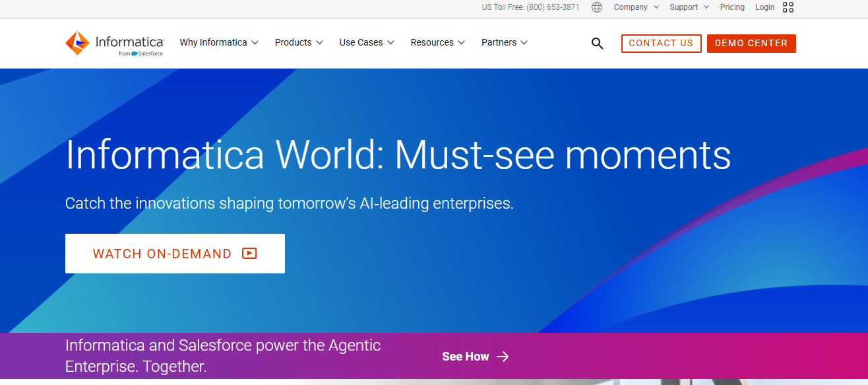Screen dimensions: 868x385
Task: Open the search magnifier icon
Action: 597,44
